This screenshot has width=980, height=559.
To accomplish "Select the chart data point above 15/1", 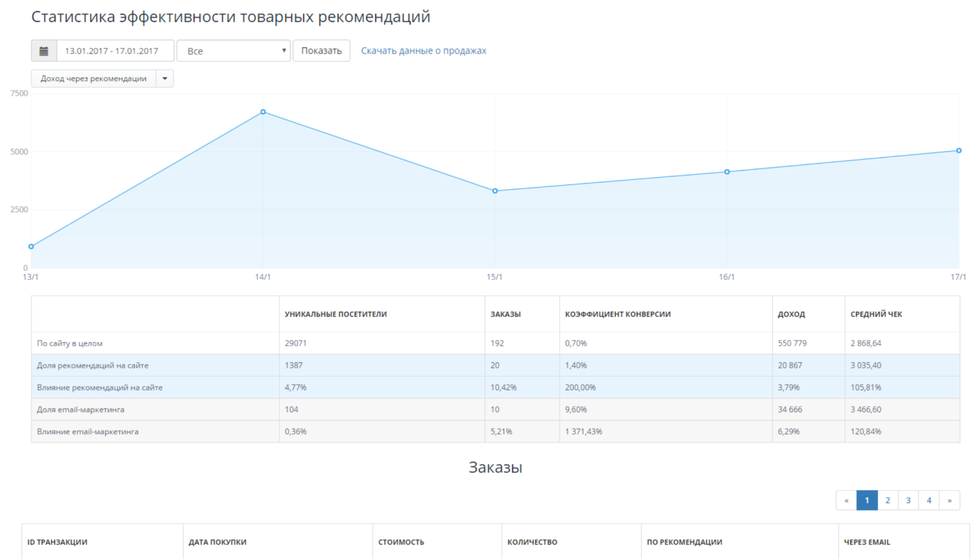I will point(495,191).
